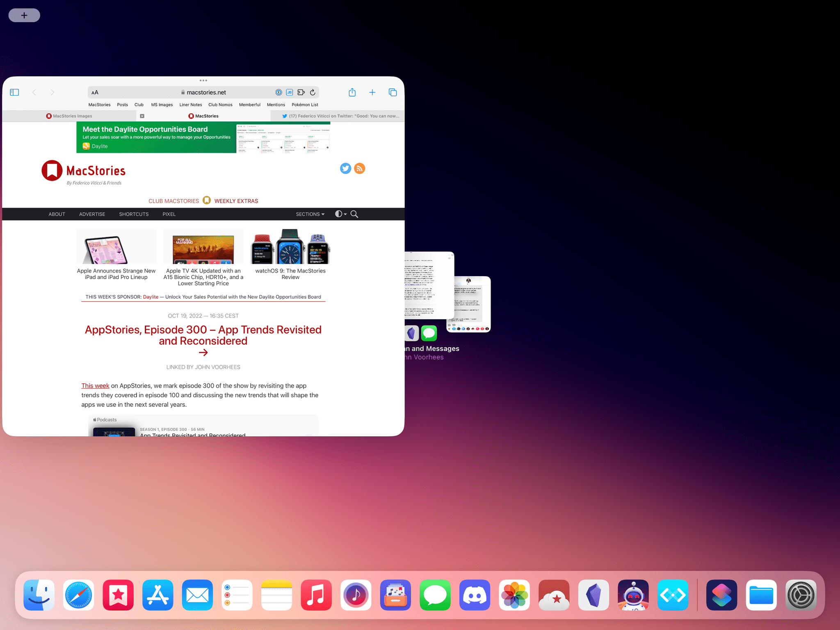This screenshot has height=630, width=840.
Task: Open the Shortcuts nav item
Action: coord(134,214)
